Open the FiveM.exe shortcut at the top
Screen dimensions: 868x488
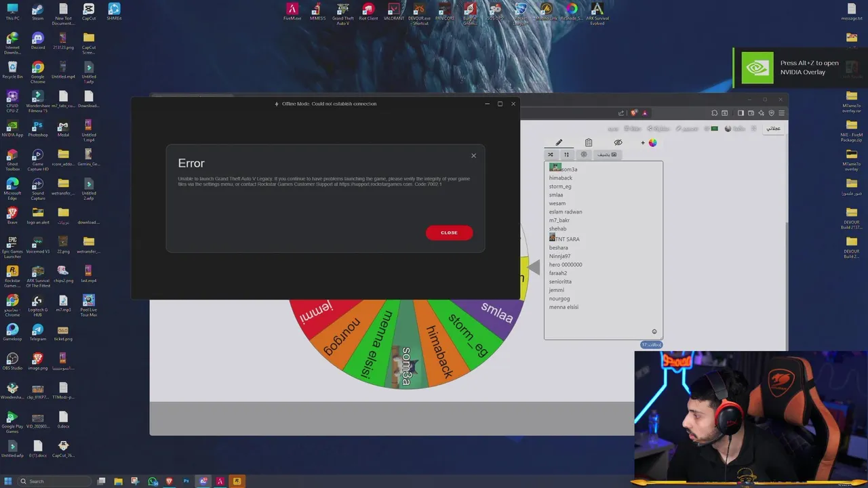pyautogui.click(x=292, y=12)
